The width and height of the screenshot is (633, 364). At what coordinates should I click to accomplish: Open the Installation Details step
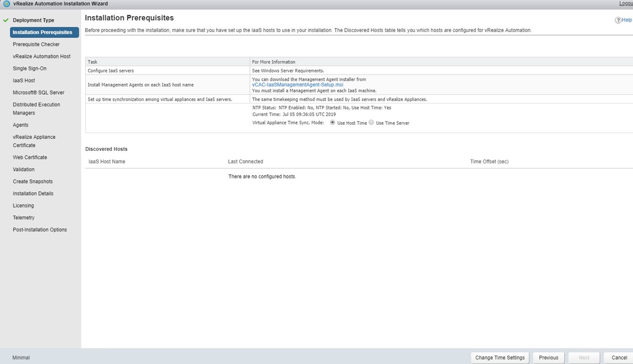pos(33,193)
